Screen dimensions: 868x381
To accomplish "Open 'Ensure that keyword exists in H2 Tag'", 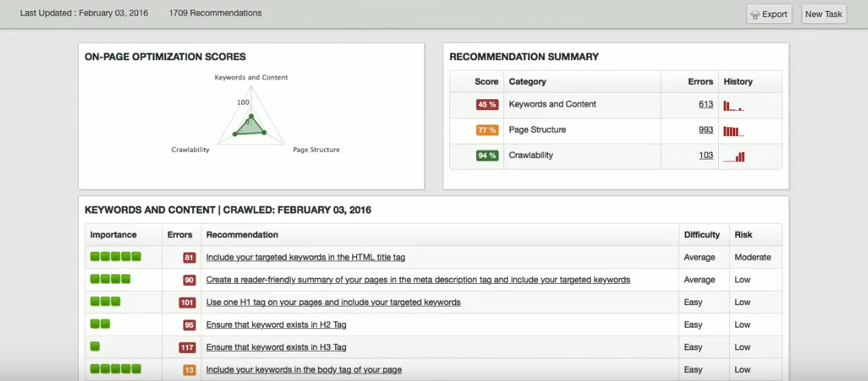I will pos(276,325).
